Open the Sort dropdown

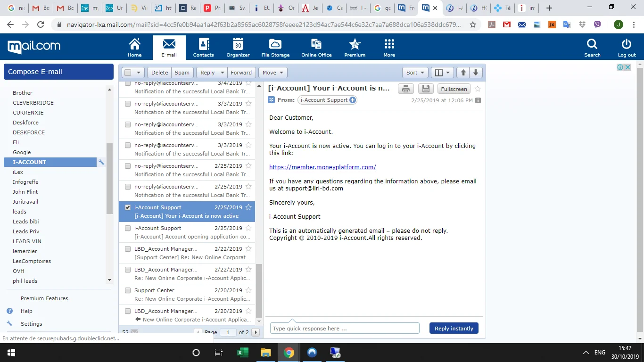point(415,73)
